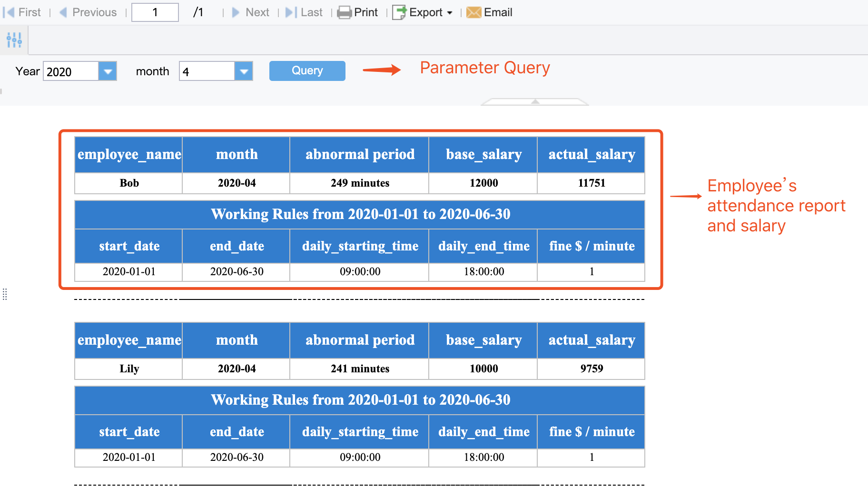
Task: Click the Previous page arrow icon
Action: coord(63,12)
